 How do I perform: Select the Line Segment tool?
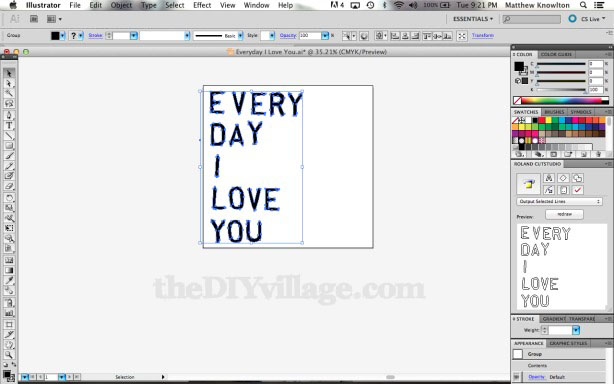(x=9, y=136)
